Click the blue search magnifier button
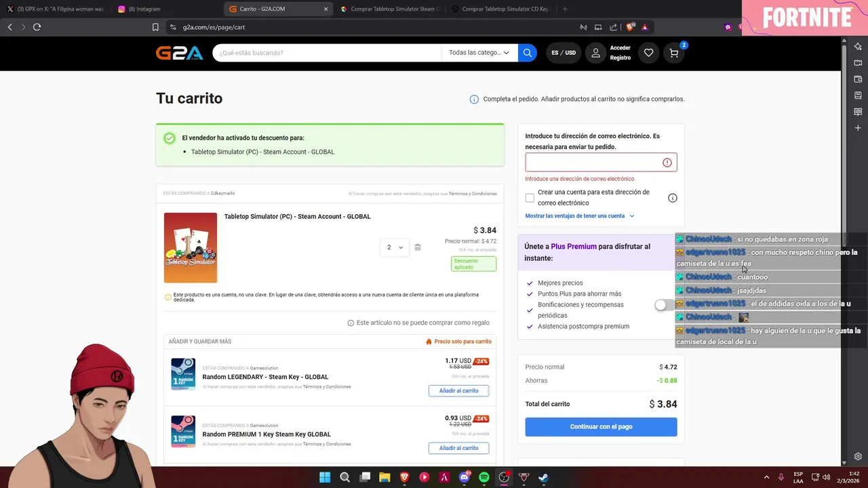The height and width of the screenshot is (488, 868). (528, 53)
